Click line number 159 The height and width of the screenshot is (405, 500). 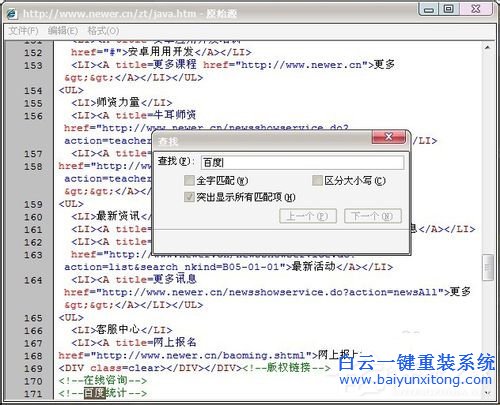[x=33, y=204]
